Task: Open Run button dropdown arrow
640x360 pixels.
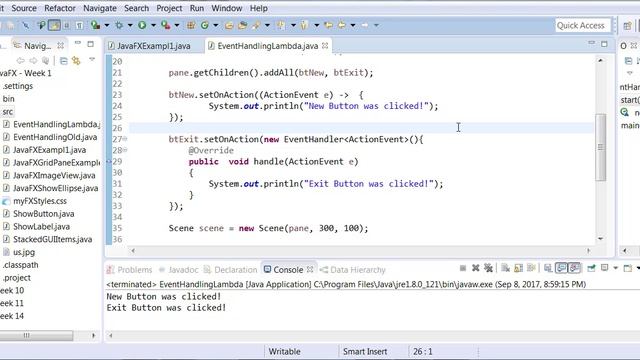Action: [x=153, y=25]
